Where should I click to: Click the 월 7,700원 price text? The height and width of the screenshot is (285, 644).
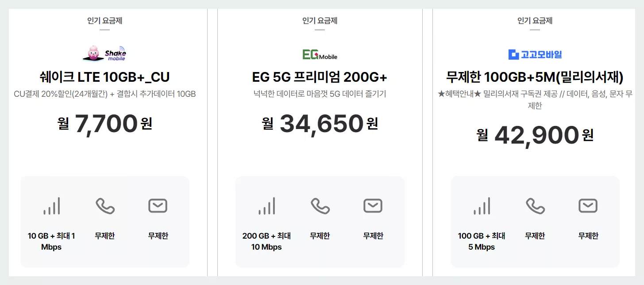tap(104, 124)
